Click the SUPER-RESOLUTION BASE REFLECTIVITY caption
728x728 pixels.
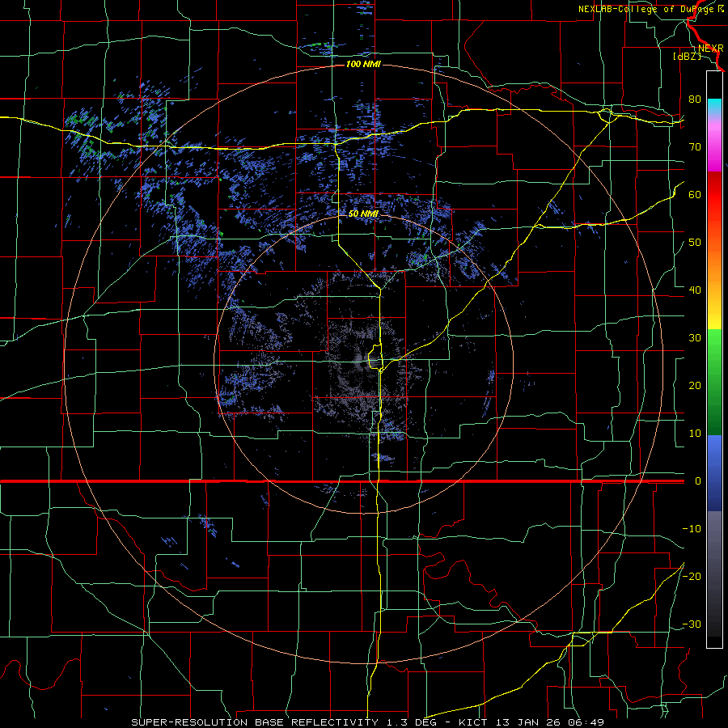255,722
